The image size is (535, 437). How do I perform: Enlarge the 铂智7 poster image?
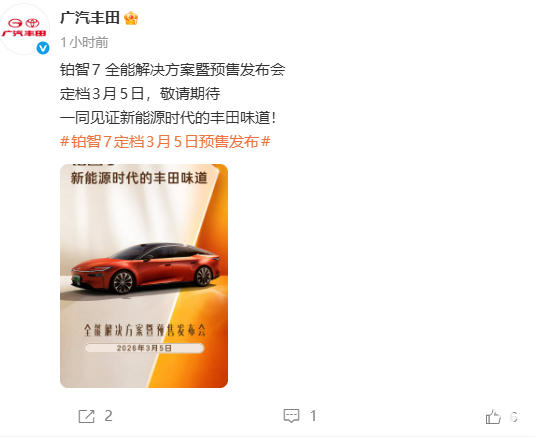pyautogui.click(x=144, y=276)
